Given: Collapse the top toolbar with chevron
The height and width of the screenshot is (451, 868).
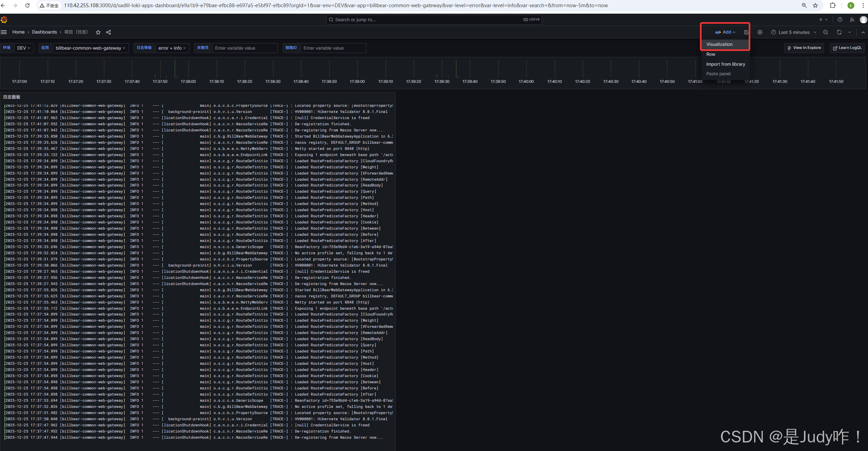Looking at the screenshot, I should (x=863, y=33).
